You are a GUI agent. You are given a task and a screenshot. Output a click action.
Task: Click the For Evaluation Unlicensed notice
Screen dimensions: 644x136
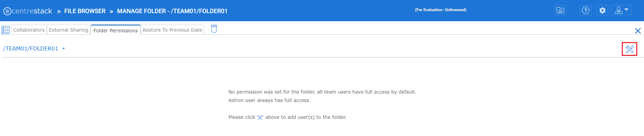440,10
